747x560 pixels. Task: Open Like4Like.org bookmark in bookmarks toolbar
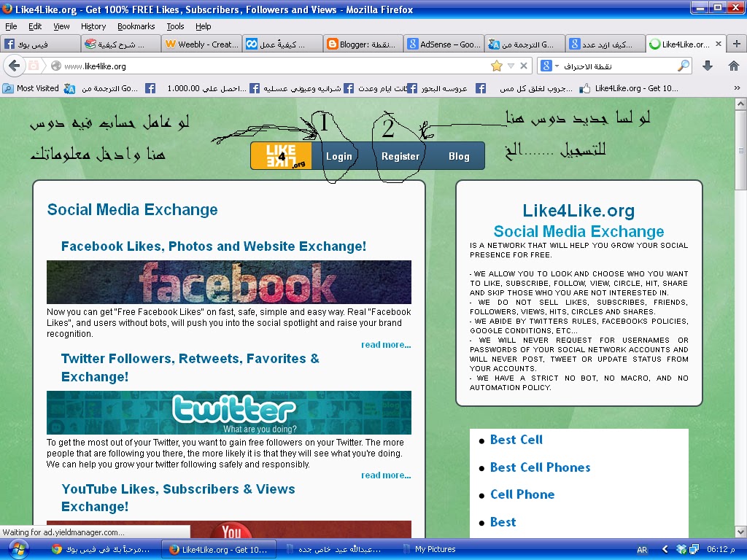point(629,88)
